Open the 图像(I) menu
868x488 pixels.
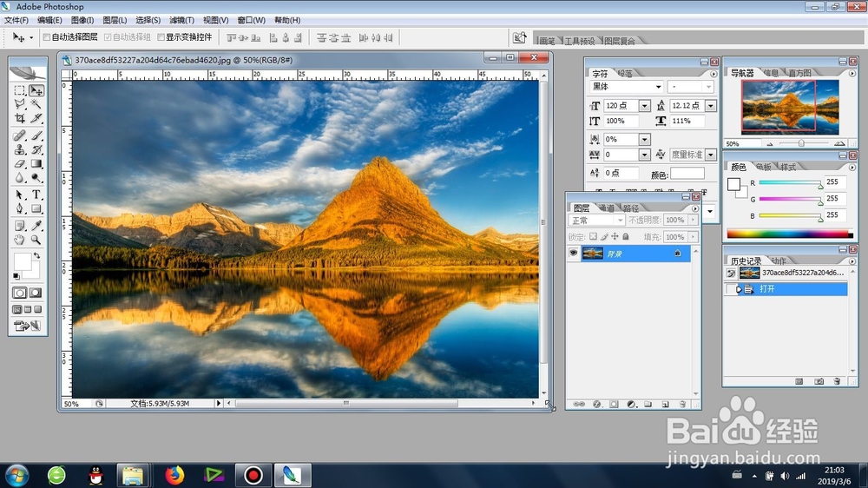[x=82, y=20]
